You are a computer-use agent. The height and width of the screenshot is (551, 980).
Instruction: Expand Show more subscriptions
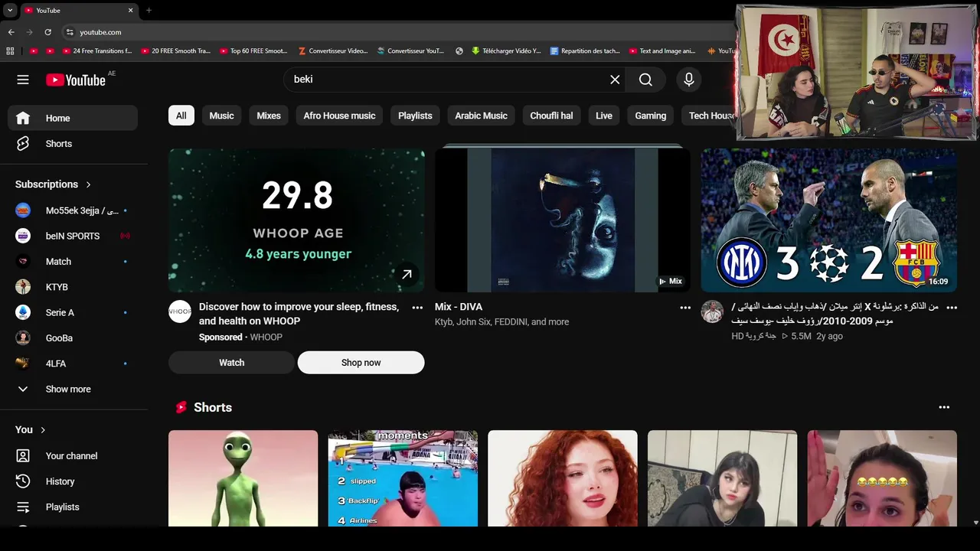pos(73,389)
